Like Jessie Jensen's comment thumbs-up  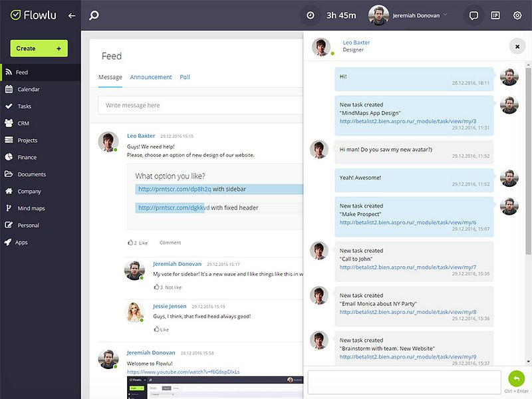(156, 329)
